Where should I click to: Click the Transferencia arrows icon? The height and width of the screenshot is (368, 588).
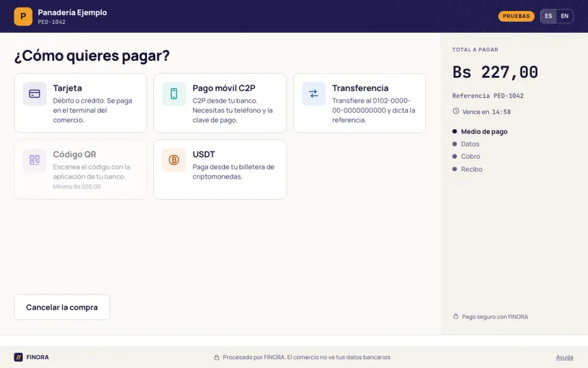[x=314, y=94]
